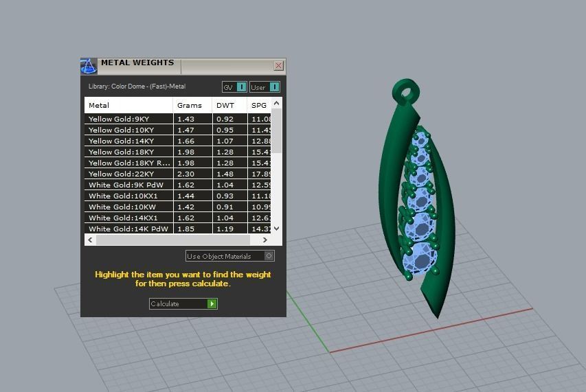
Task: Toggle the GV library switch
Action: click(x=234, y=87)
